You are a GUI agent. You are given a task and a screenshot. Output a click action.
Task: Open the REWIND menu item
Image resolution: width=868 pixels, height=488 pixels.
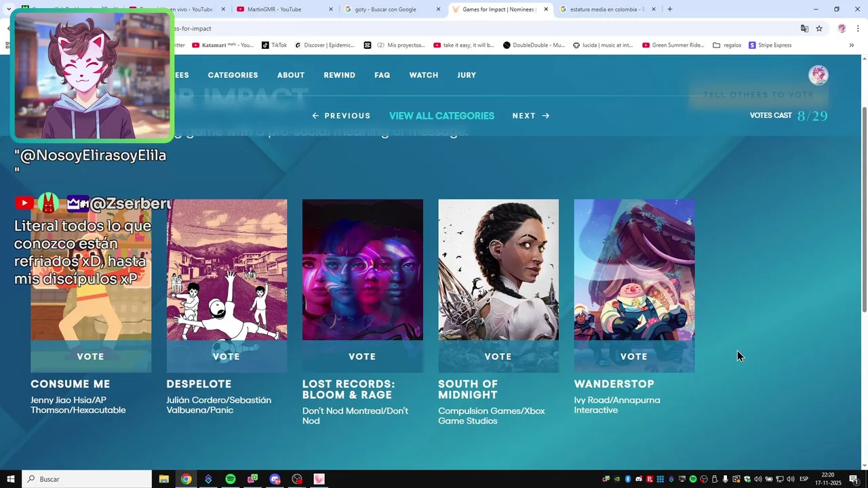(340, 75)
